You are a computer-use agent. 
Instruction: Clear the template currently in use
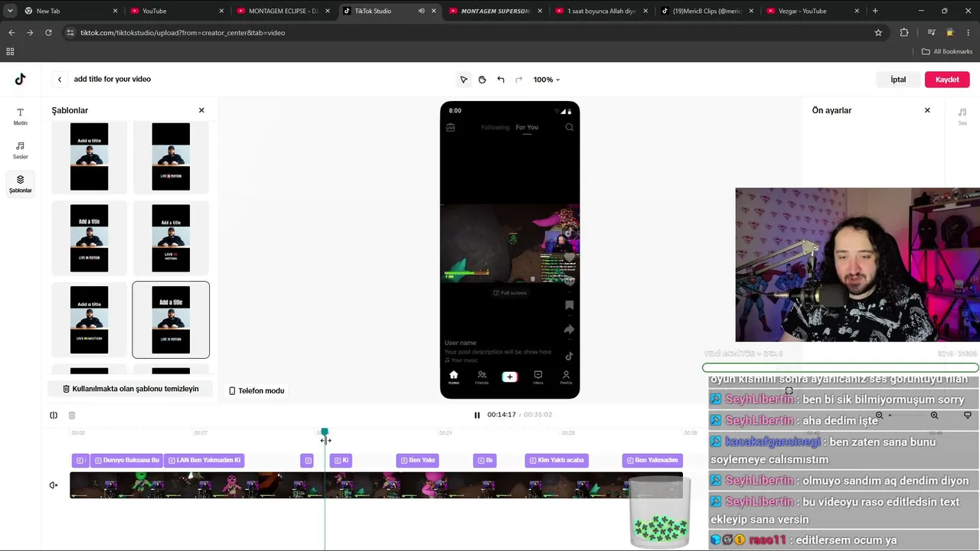(130, 389)
